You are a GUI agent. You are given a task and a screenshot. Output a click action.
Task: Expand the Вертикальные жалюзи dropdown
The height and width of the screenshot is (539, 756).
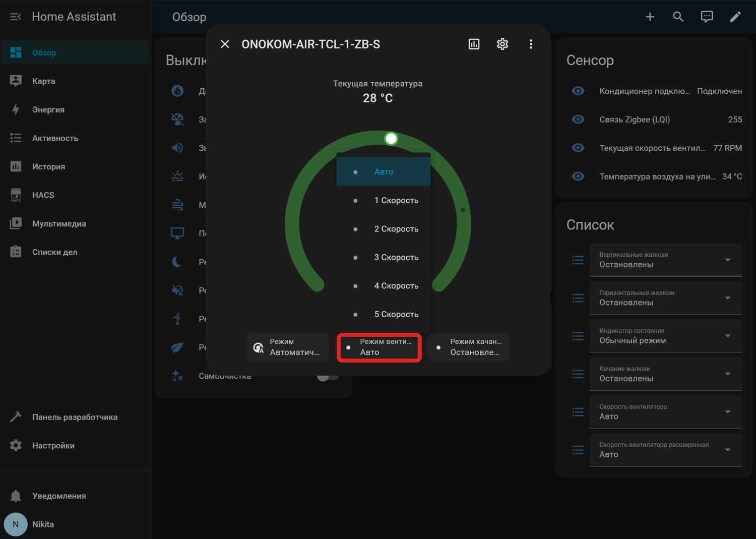(x=666, y=260)
